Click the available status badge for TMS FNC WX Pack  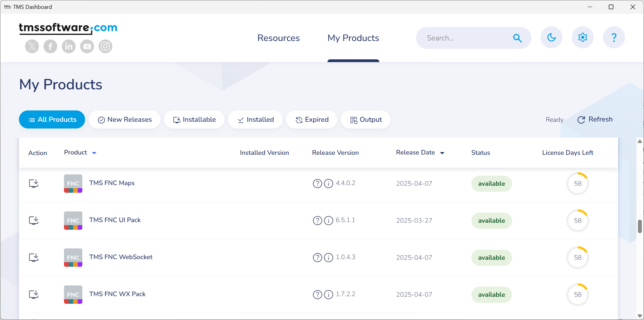click(492, 295)
